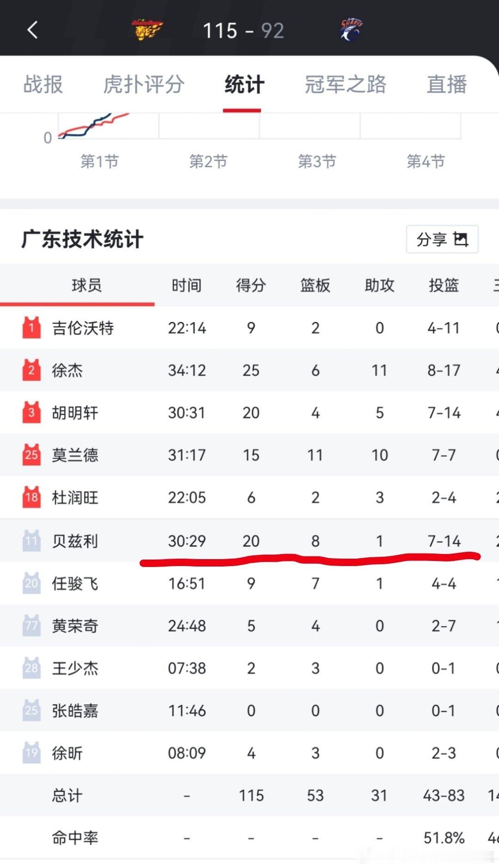Screen dimensions: 499x868
Task: Open player 黄荣奇 from the list
Action: click(75, 626)
